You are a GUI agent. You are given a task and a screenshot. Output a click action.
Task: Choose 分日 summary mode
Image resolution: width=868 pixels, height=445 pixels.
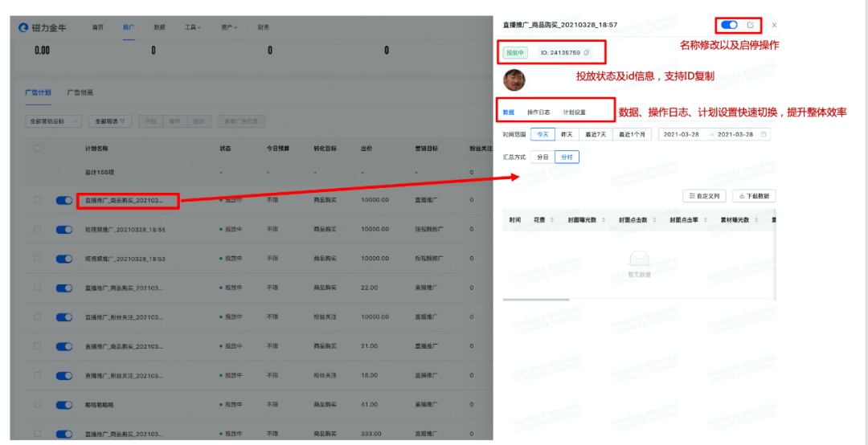(542, 157)
